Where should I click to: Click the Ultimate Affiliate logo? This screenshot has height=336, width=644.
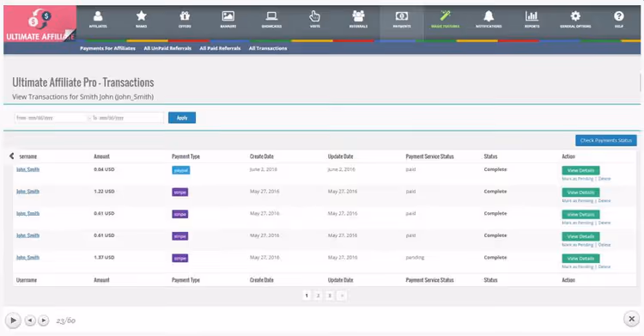40,24
